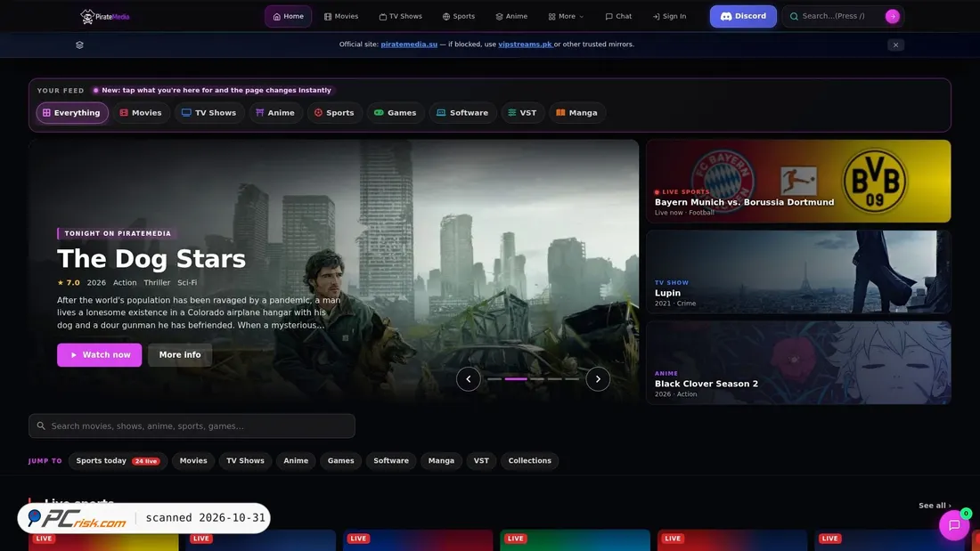980x551 pixels.
Task: Click the Thriller genre tag
Action: point(157,282)
